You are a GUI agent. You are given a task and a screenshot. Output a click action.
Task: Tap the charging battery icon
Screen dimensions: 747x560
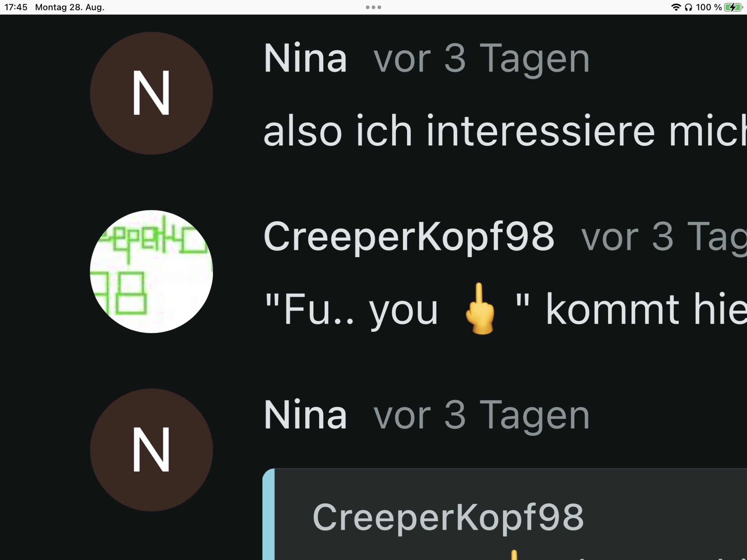click(x=733, y=7)
